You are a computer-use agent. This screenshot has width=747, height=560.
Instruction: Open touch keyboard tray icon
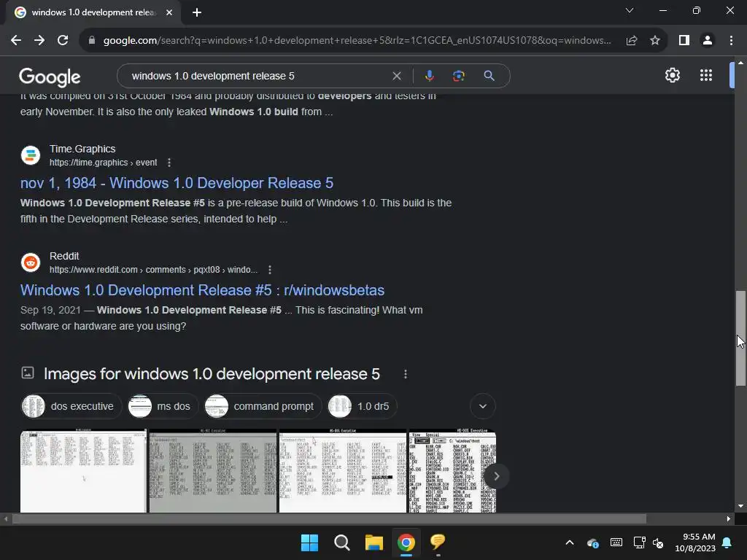(x=616, y=542)
